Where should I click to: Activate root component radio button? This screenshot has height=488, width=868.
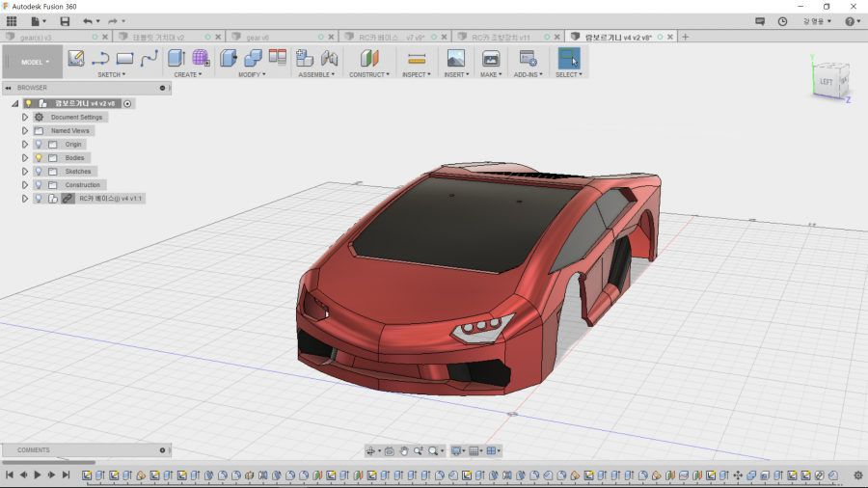127,103
